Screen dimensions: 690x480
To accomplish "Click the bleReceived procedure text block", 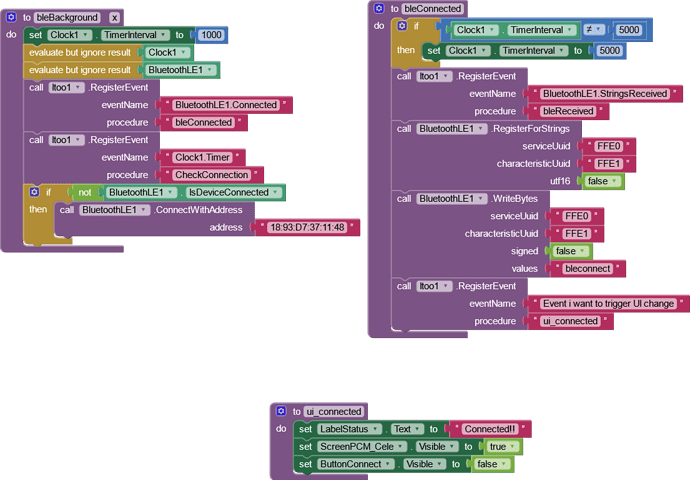I will (567, 111).
